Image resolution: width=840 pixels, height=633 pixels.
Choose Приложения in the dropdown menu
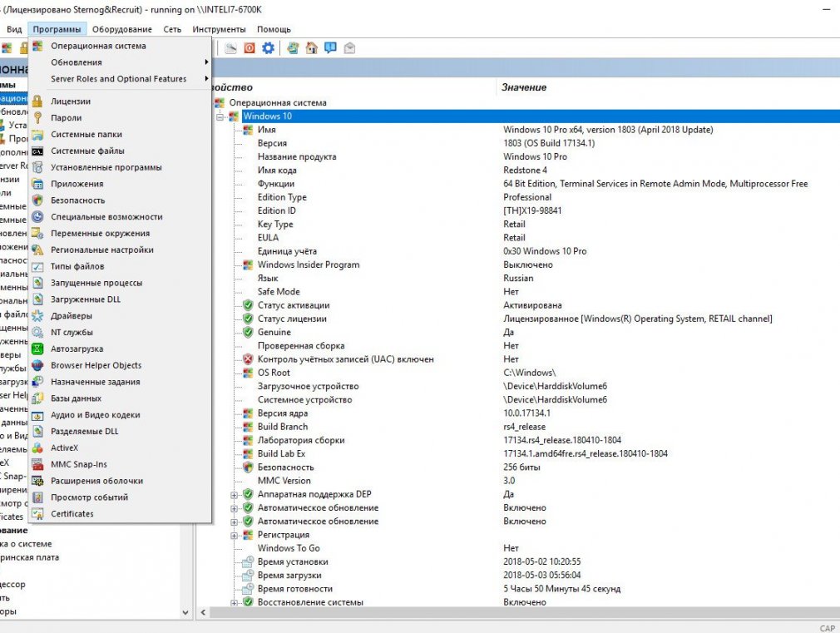(120, 184)
